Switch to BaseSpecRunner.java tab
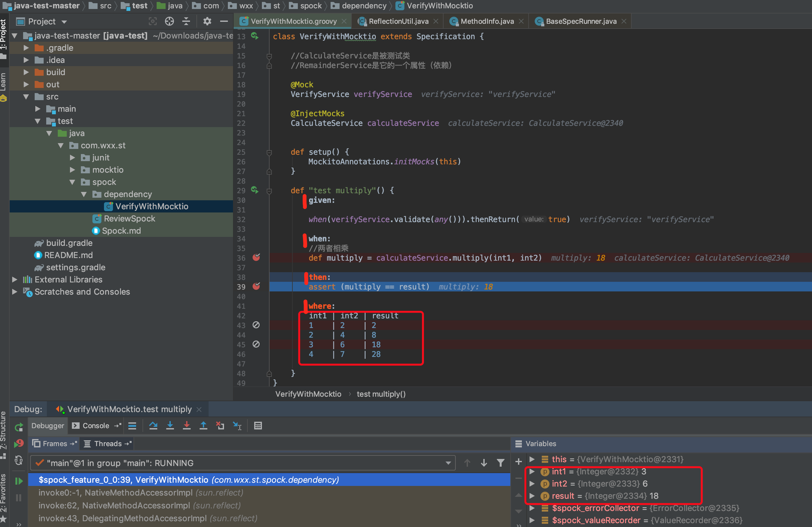Image resolution: width=812 pixels, height=527 pixels. point(581,21)
